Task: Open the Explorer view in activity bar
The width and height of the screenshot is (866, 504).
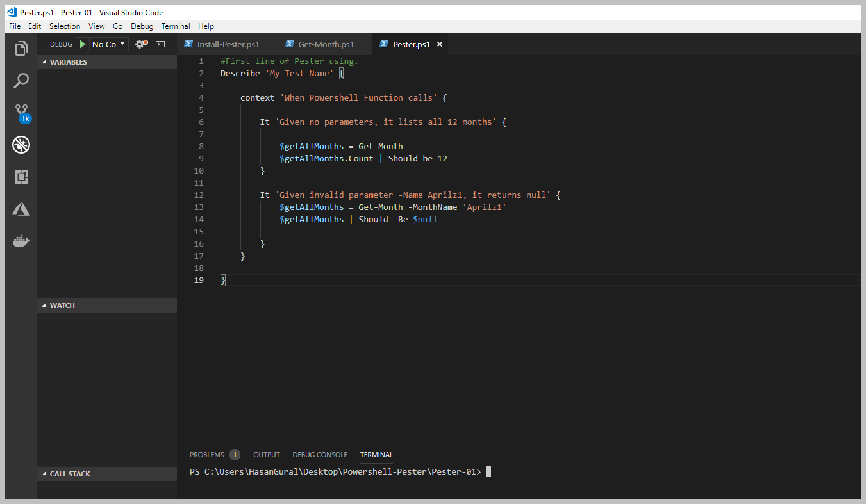Action: pos(21,48)
